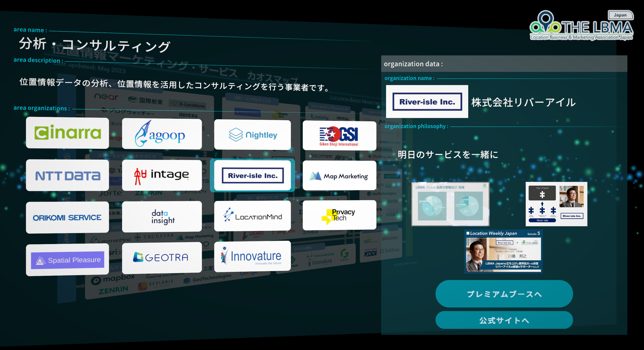This screenshot has height=350, width=644.
Task: Choose the LocationMind logo tile
Action: 252,216
